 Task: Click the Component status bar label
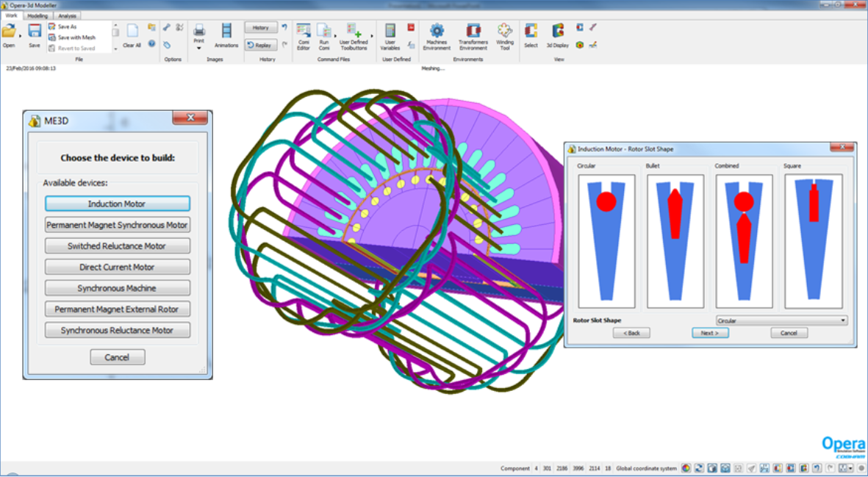point(514,468)
